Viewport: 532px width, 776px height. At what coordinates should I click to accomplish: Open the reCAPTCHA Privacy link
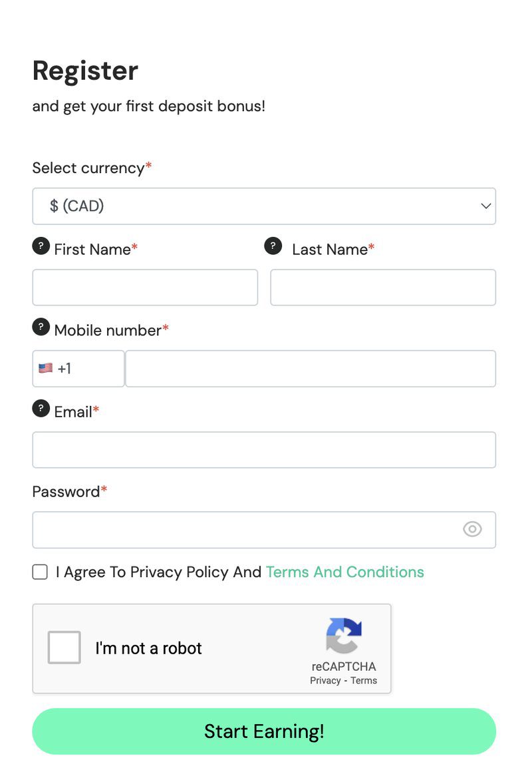tap(325, 680)
